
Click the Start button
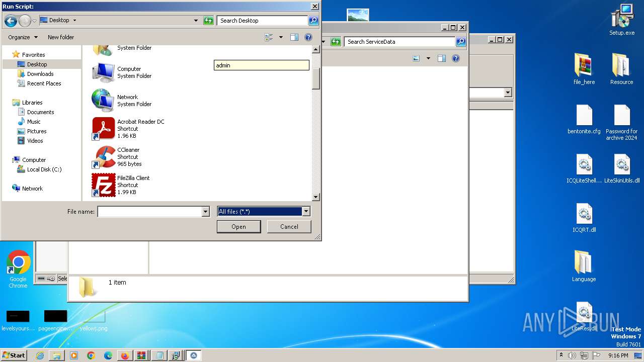click(14, 355)
